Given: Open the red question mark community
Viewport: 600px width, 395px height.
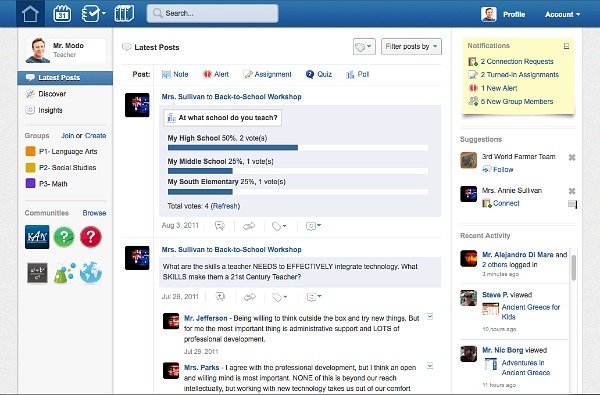Looking at the screenshot, I should [x=91, y=237].
